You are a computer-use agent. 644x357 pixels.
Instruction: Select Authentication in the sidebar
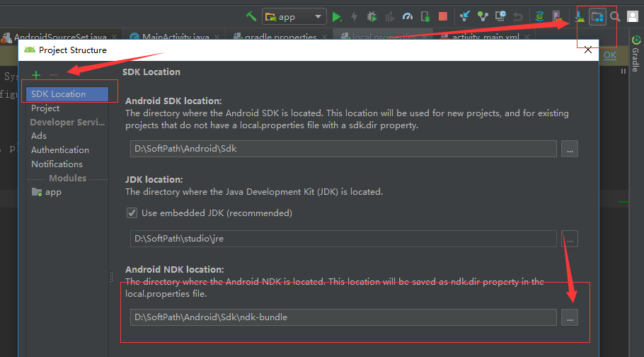pos(60,149)
